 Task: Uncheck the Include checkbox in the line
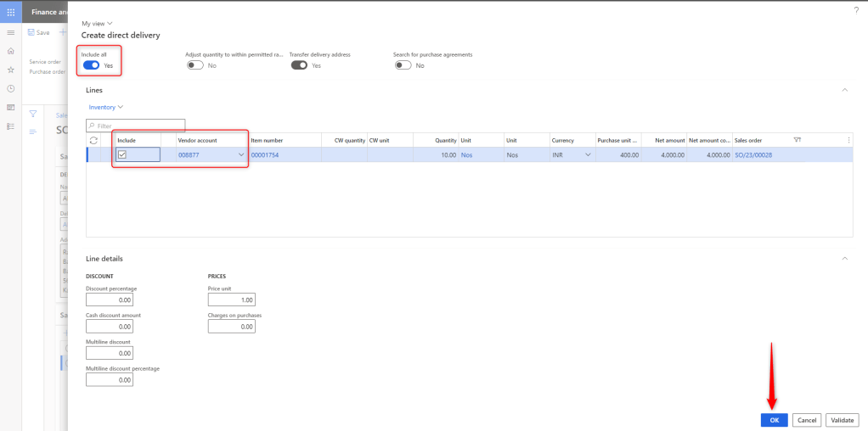(122, 154)
